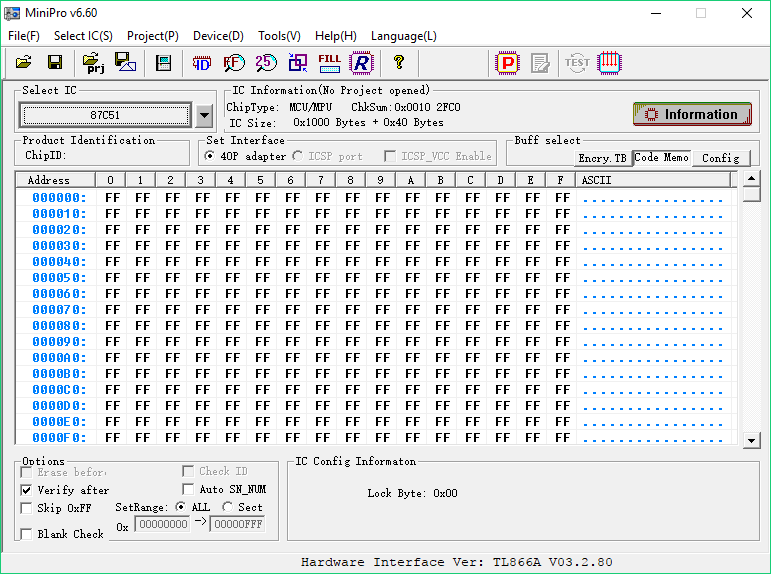Click the FILL buffer toolbar icon
Image resolution: width=771 pixels, height=574 pixels.
pos(329,63)
